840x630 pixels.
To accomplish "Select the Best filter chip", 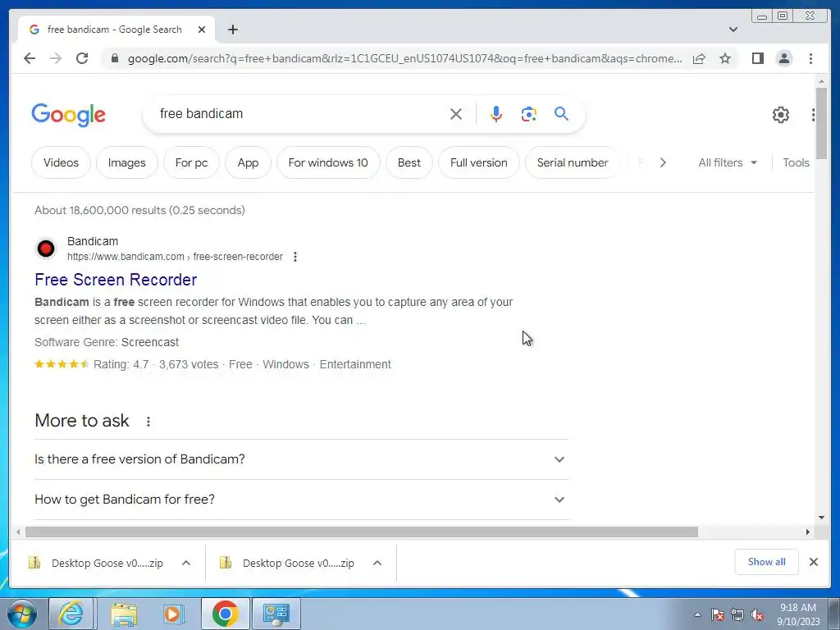I will point(409,163).
